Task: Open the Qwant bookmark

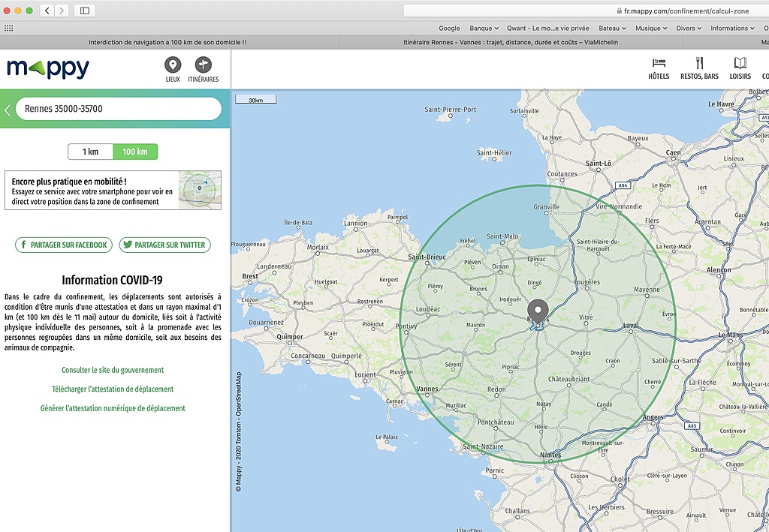Action: tap(547, 29)
